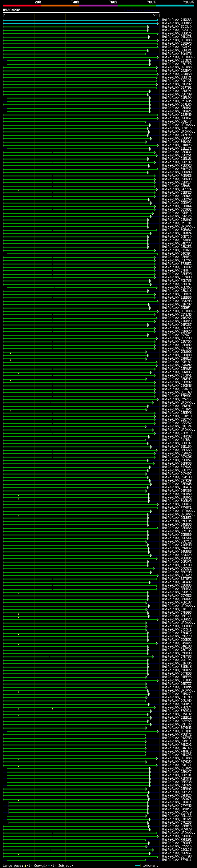This screenshot has height=868, width=197.
Task: Select hit label UniRef100_C3KU61
Action: tap(177, 108)
